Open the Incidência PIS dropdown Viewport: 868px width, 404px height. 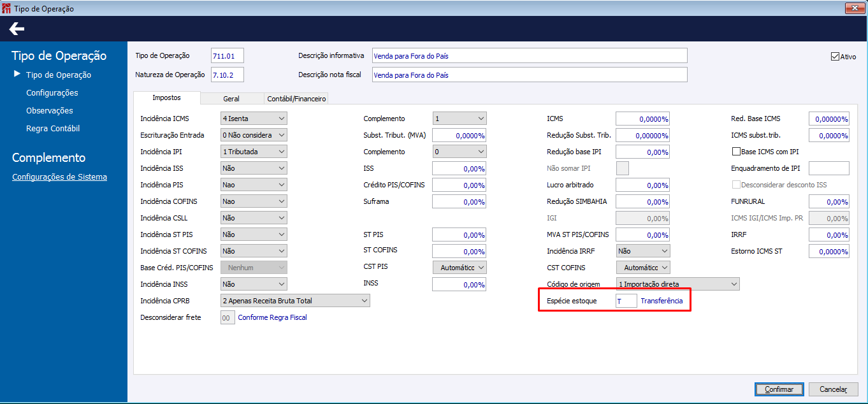[x=254, y=185]
